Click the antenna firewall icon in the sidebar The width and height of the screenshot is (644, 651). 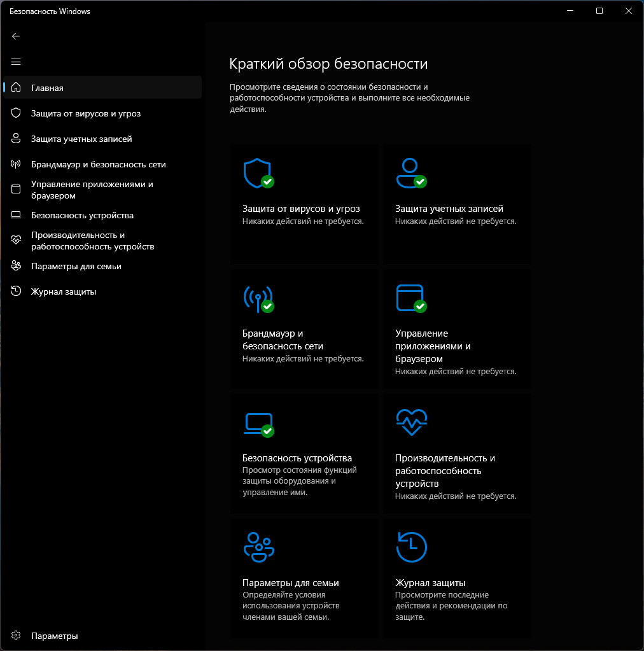click(x=16, y=164)
